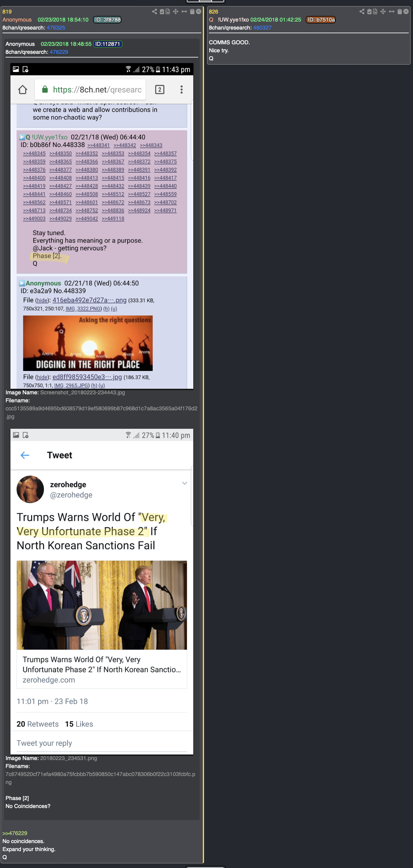This screenshot has width=413, height=868.
Task: Click the share icon on post 826
Action: [362, 11]
